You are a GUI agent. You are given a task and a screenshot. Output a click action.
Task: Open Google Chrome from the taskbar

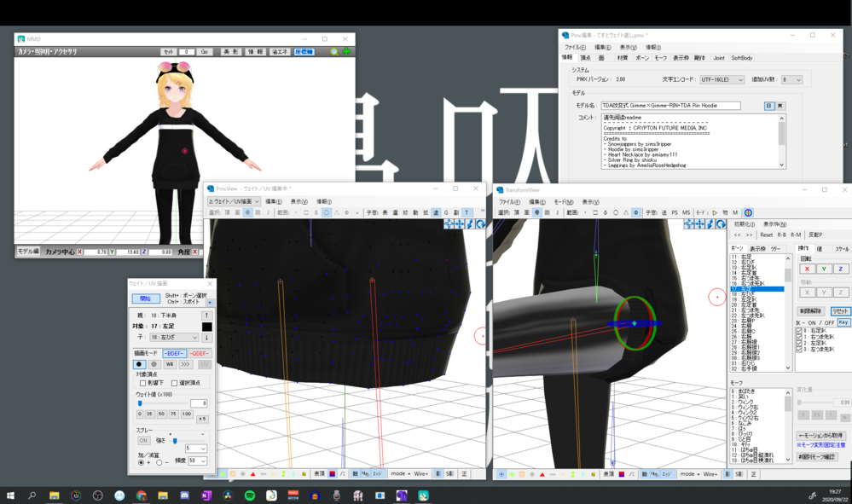(142, 495)
